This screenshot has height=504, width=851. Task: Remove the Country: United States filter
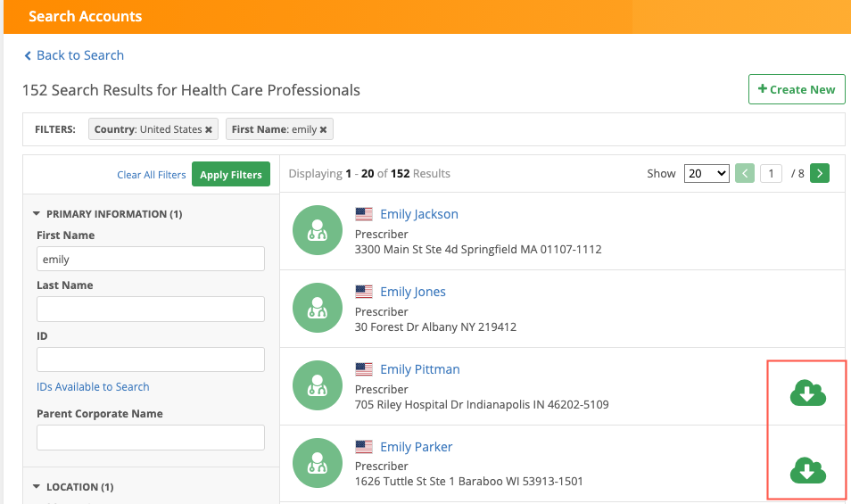coord(209,129)
